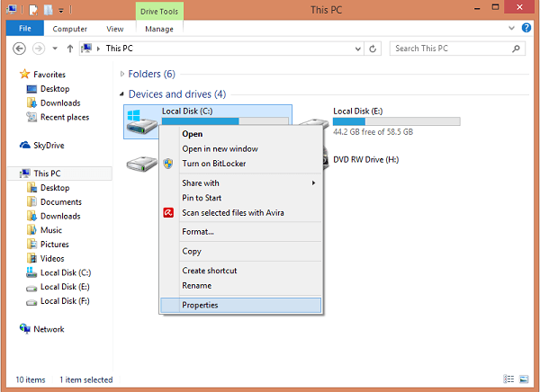The width and height of the screenshot is (540, 392).
Task: Click the Drive Tools contextual tab header
Action: point(159,12)
